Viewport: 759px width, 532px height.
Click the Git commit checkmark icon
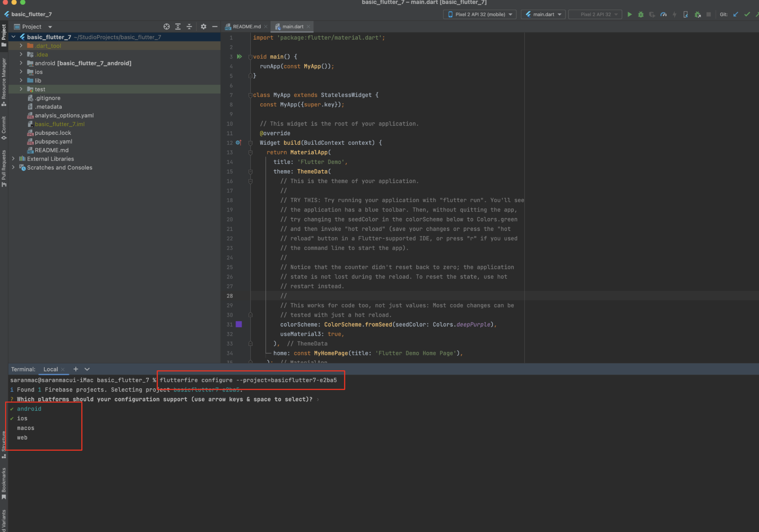[x=747, y=14]
